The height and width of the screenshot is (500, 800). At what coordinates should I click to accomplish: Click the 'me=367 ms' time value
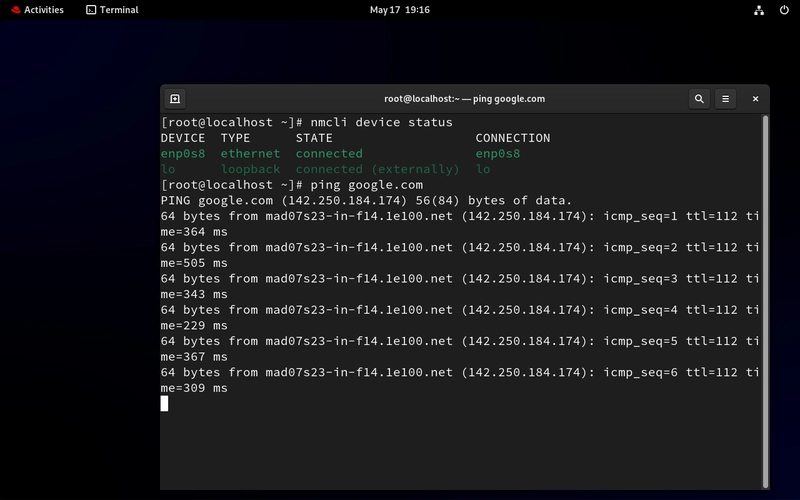[x=194, y=357]
